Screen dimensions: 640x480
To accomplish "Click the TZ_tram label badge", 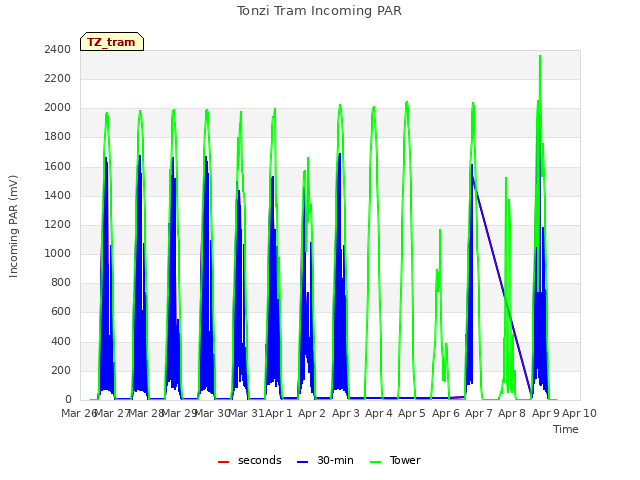I will click(x=112, y=42).
